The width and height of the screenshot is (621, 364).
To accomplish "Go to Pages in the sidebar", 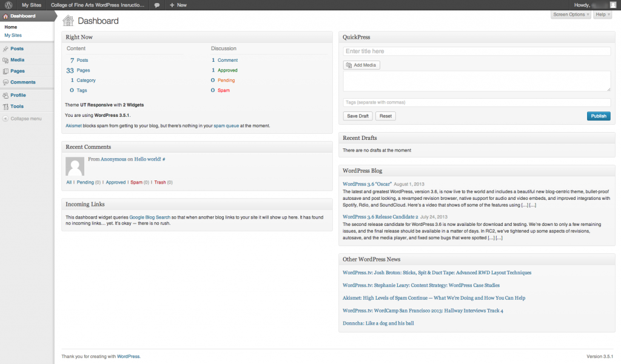I will click(x=18, y=71).
